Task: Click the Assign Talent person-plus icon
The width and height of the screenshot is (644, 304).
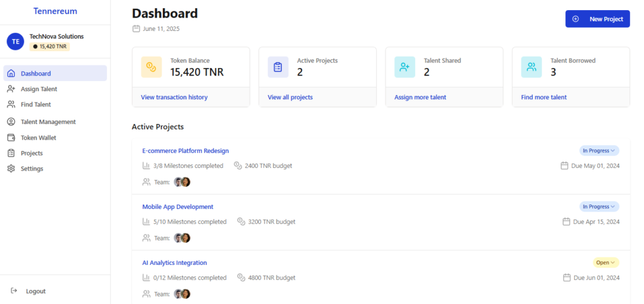Action: click(x=11, y=89)
